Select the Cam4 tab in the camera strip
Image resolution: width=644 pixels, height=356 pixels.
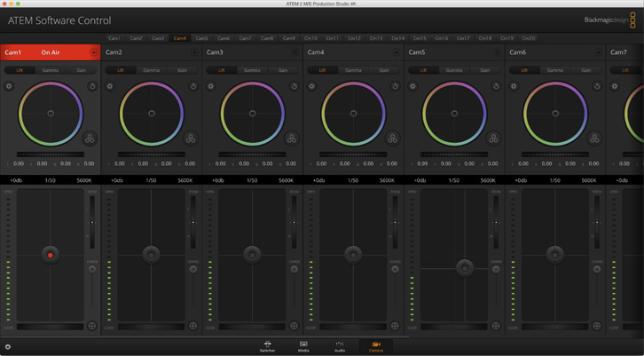point(180,38)
